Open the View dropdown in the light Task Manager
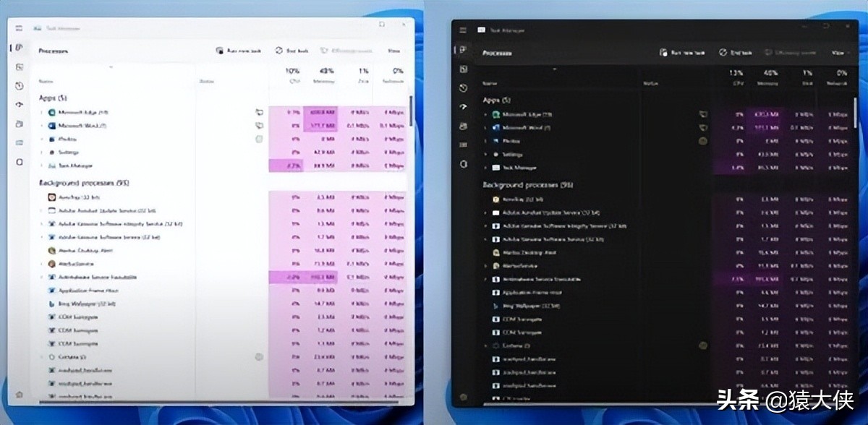Viewport: 868px width, 425px height. (x=394, y=51)
